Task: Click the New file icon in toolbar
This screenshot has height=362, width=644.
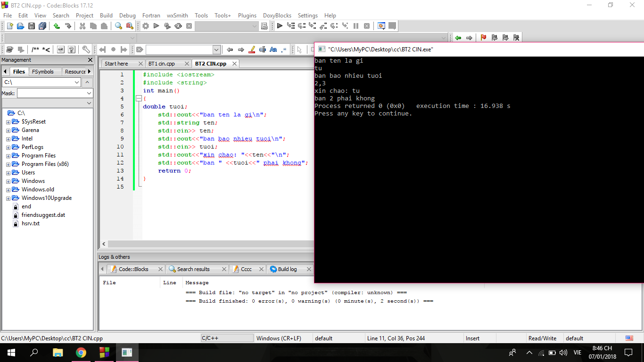Action: [x=9, y=26]
